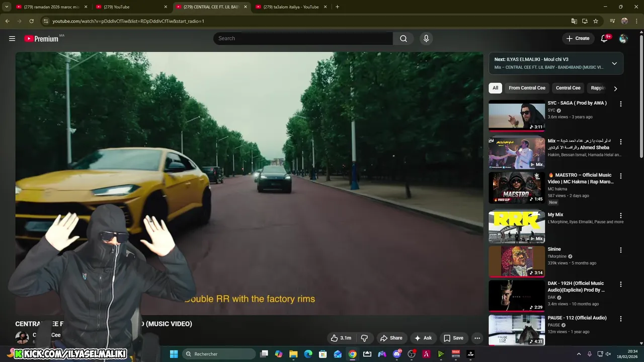The image size is (644, 362).
Task: Open tab search dropdown in Chrome
Action: coord(7,7)
